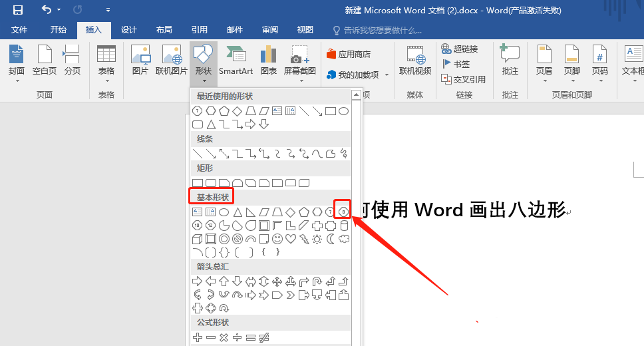Pick the division sign equation shape

[x=237, y=338]
